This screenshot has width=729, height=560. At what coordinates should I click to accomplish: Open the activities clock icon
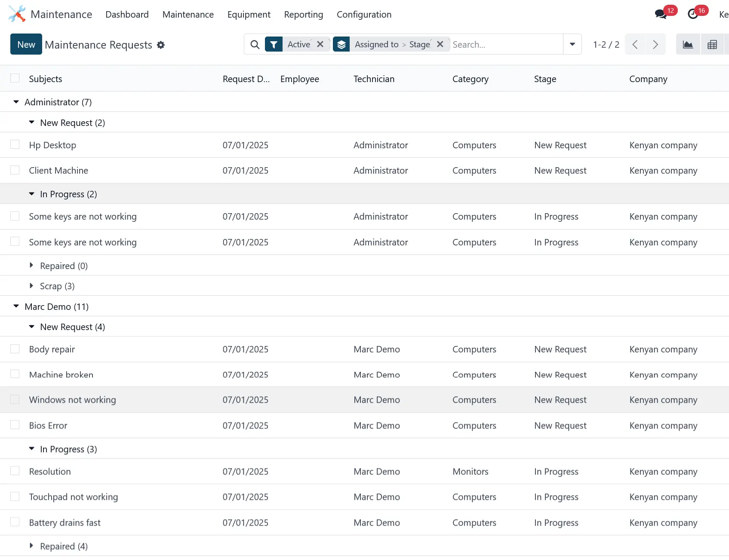pyautogui.click(x=692, y=14)
